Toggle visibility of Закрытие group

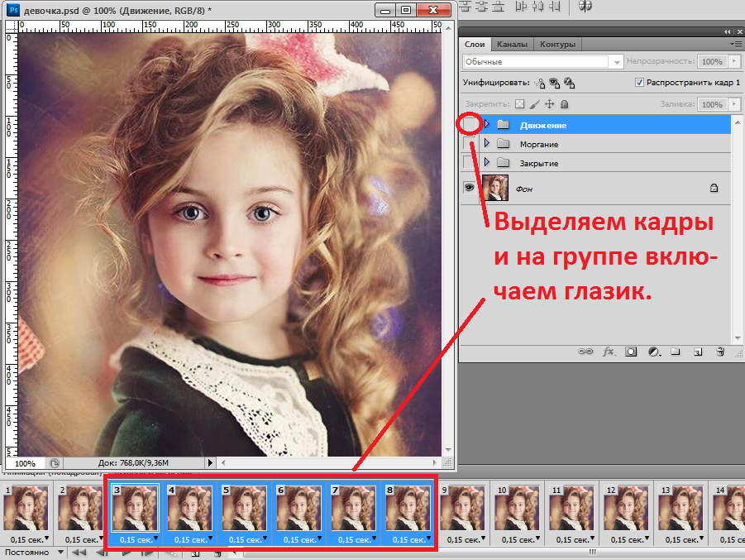(469, 163)
